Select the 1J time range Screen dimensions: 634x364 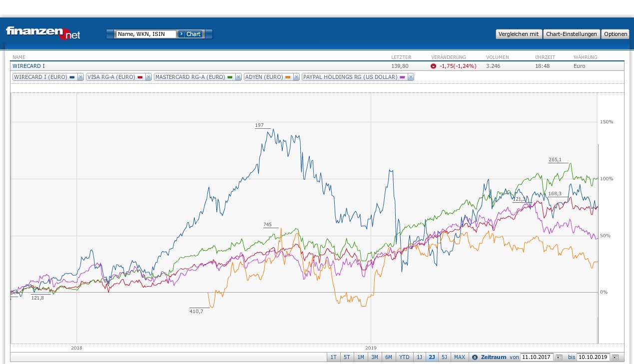pos(420,357)
